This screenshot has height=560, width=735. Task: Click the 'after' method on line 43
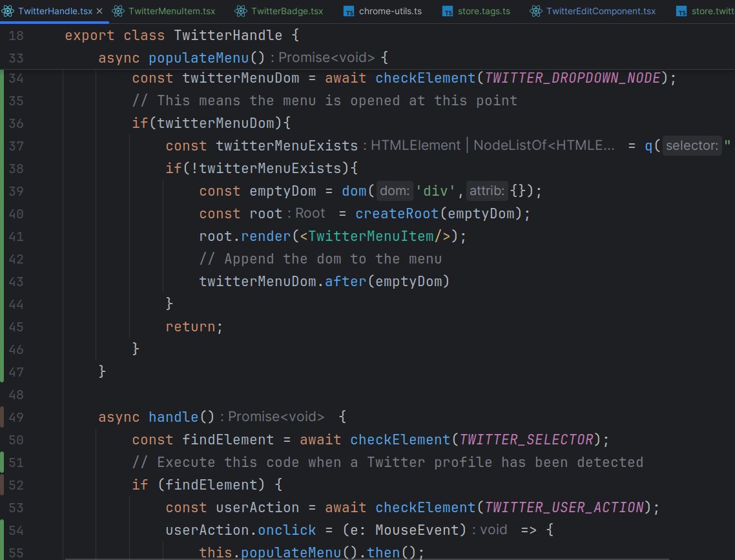click(x=346, y=281)
